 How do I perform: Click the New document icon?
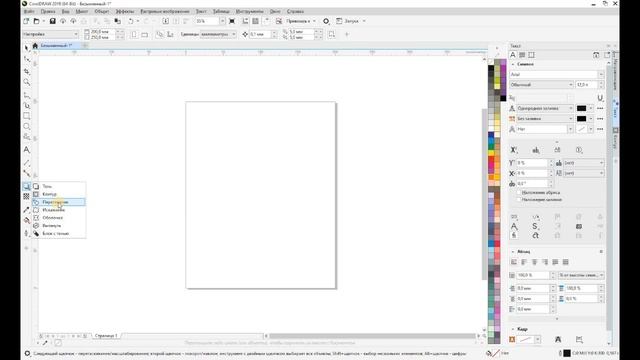click(x=27, y=21)
